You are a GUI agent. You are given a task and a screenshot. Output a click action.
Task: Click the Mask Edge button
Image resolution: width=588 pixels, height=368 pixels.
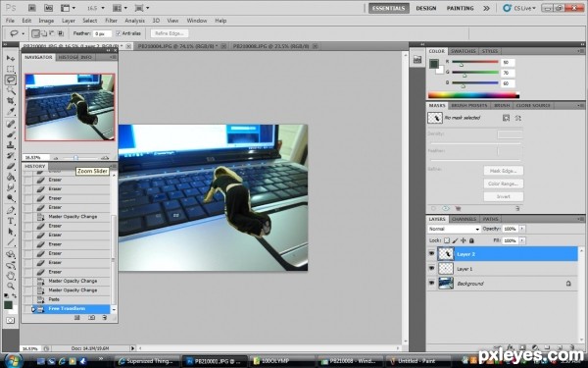504,171
